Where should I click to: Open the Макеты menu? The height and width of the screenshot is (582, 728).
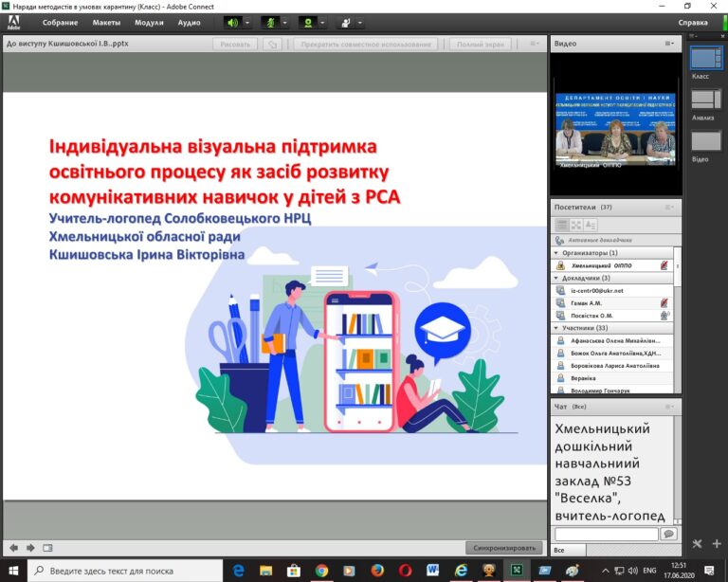pyautogui.click(x=106, y=23)
